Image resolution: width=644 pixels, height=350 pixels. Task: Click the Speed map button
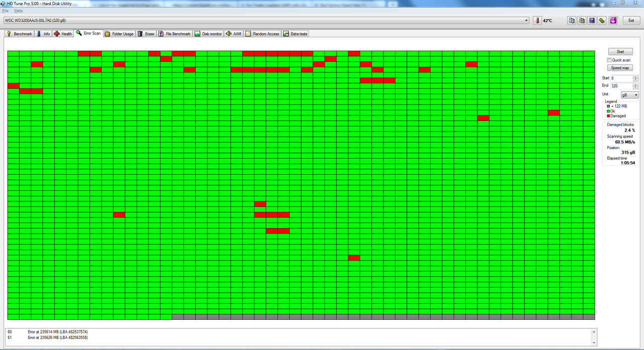tap(620, 68)
